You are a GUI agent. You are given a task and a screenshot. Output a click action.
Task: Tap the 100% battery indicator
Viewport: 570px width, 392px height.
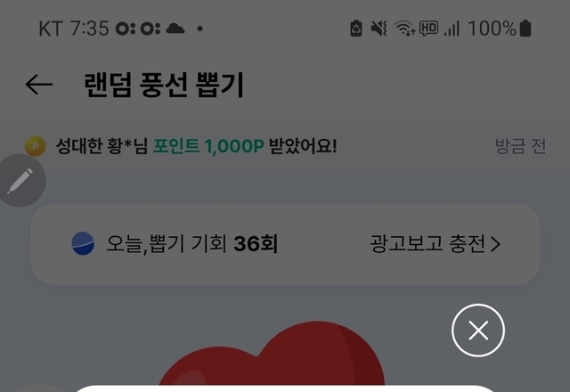[x=500, y=29]
